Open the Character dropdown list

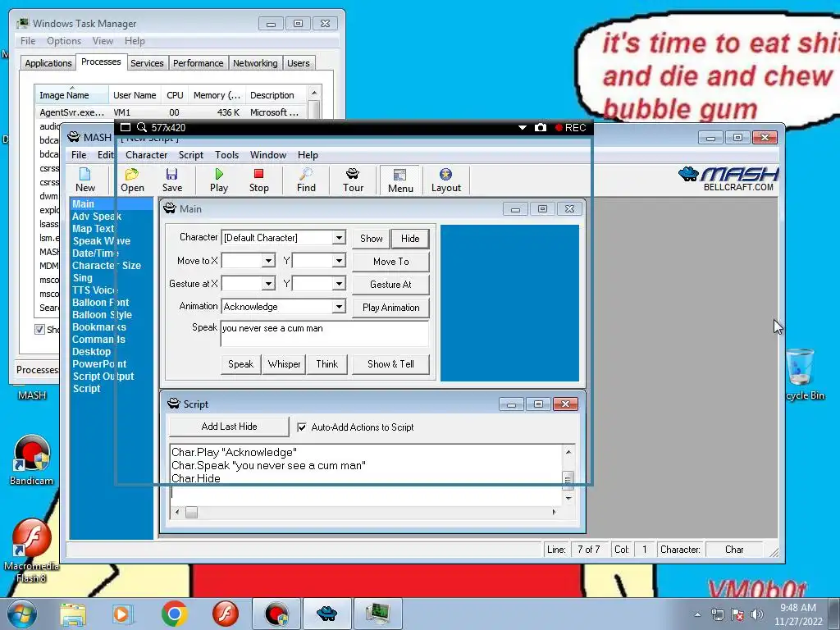coord(339,237)
